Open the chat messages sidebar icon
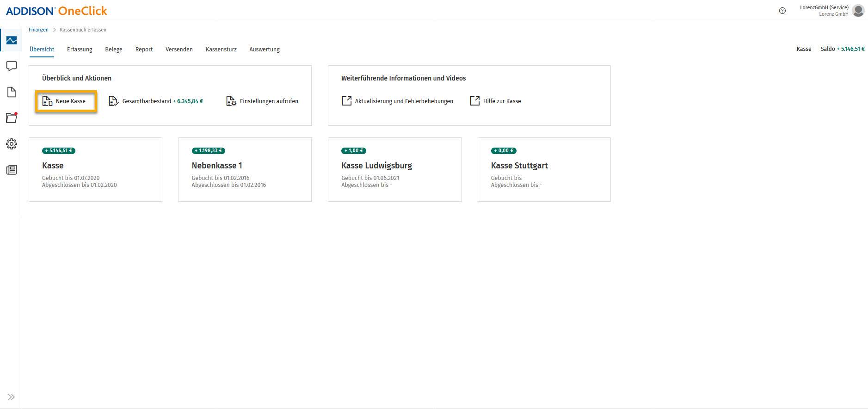The image size is (868, 409). click(x=12, y=66)
